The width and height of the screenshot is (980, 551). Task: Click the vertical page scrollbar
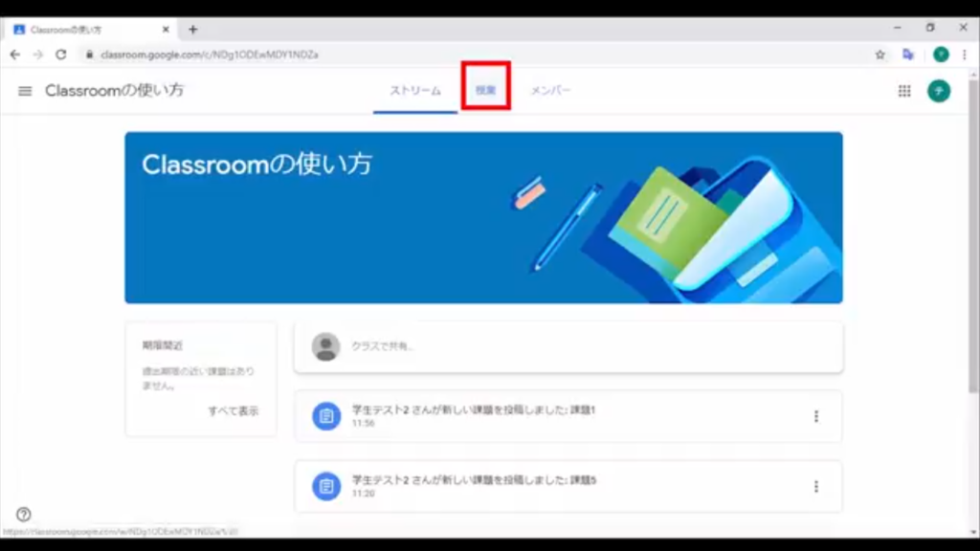click(973, 237)
